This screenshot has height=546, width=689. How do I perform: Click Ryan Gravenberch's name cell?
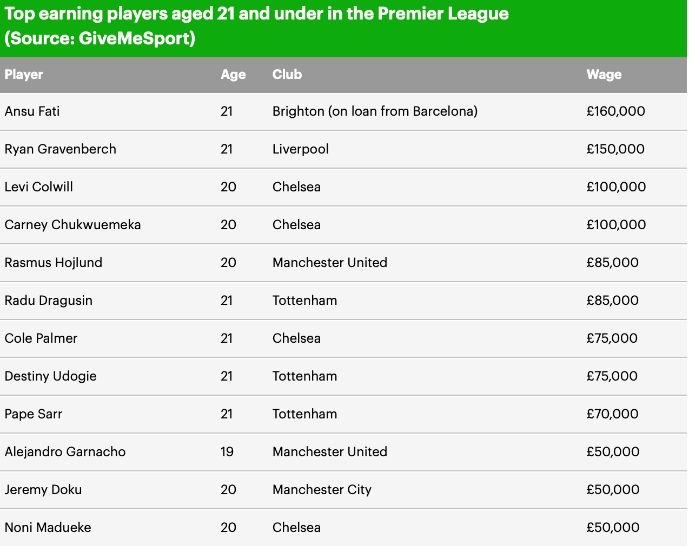click(x=61, y=149)
